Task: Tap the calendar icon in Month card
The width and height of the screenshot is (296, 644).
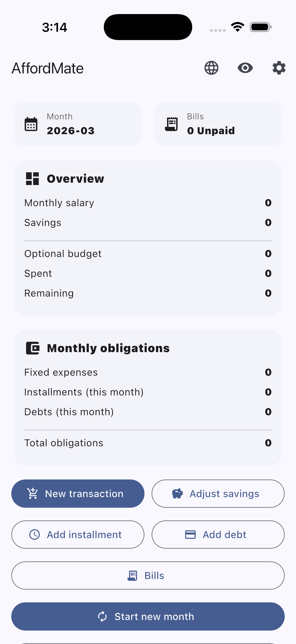Action: (31, 124)
